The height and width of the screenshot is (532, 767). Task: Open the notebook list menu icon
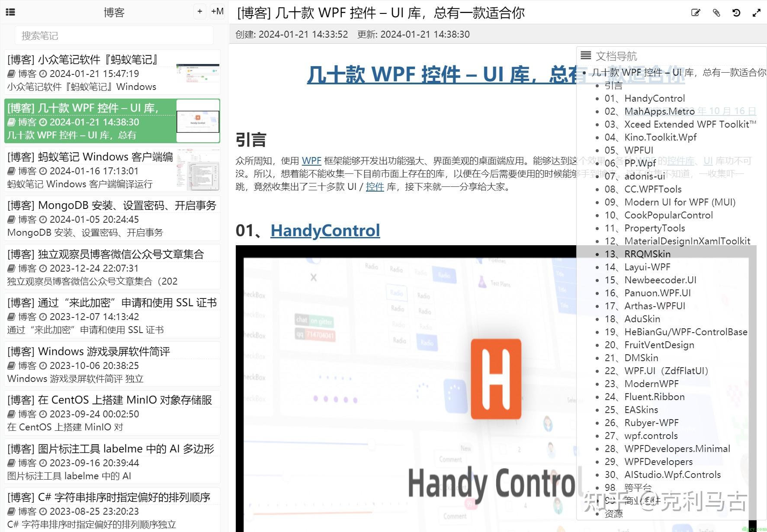[10, 12]
